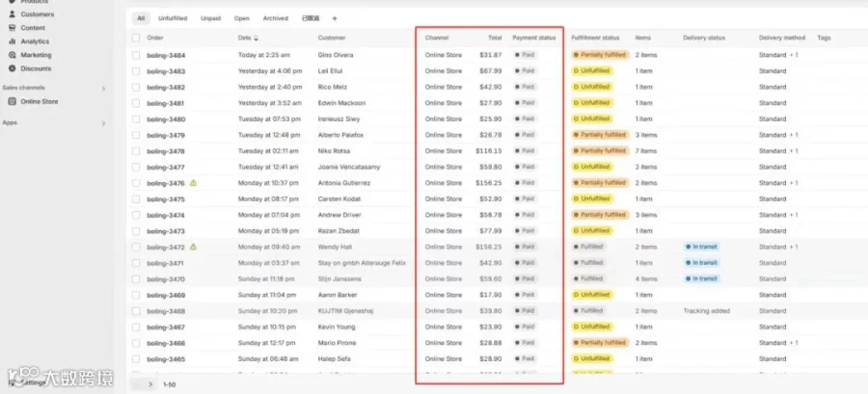Go to next page of orders
868x394 pixels.
tap(150, 383)
